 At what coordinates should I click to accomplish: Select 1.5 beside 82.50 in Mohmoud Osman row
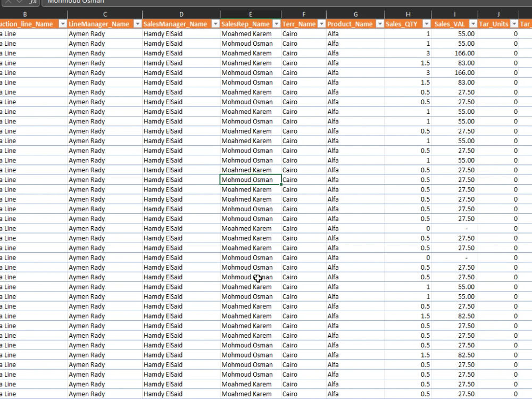[x=425, y=355]
